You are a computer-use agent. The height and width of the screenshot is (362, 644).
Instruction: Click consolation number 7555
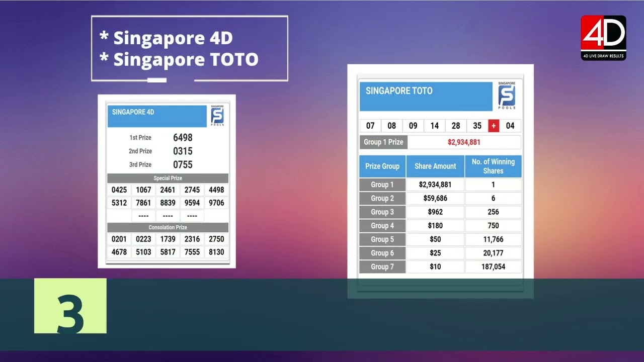click(192, 252)
